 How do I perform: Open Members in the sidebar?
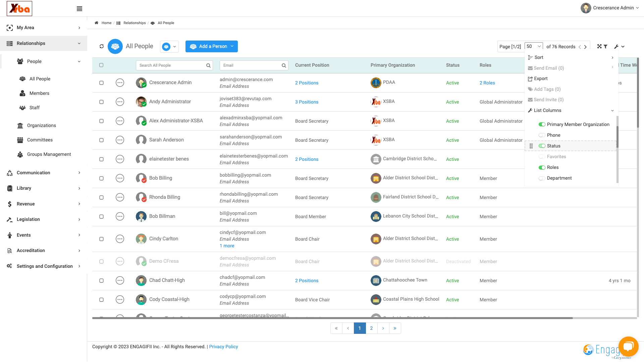[x=39, y=93]
